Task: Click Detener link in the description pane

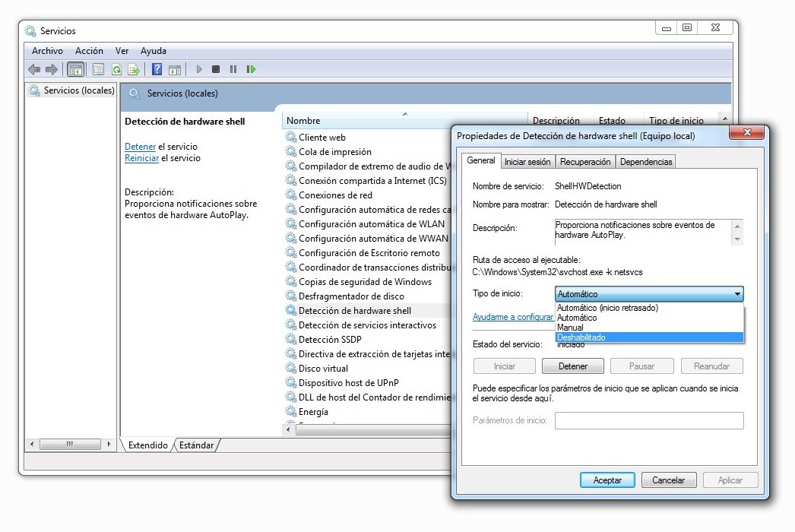Action: pos(140,147)
